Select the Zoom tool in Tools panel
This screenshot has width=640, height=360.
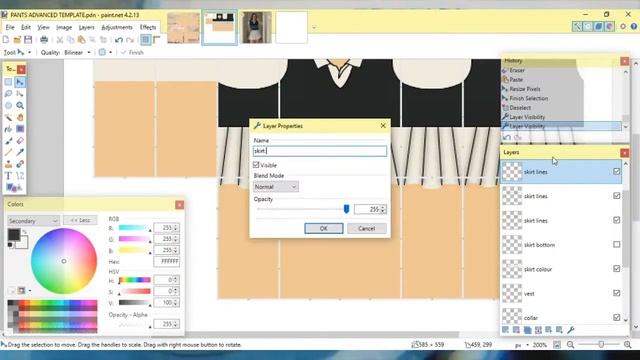point(20,106)
